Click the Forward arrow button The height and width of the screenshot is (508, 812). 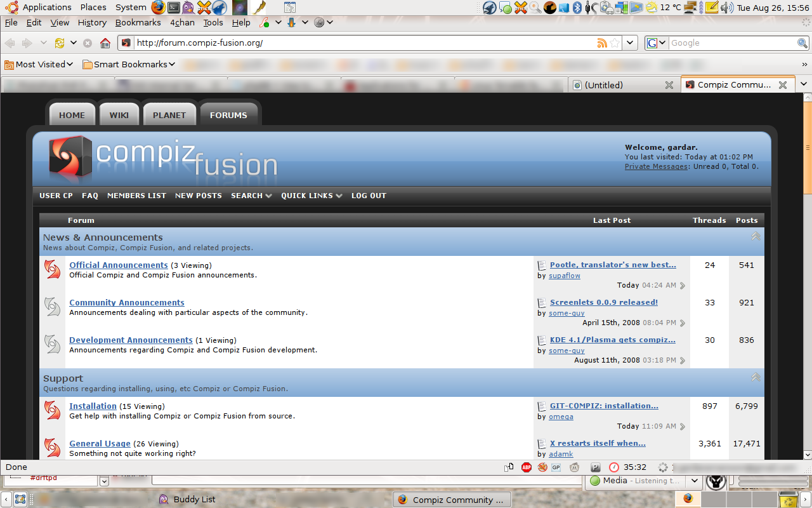[27, 43]
